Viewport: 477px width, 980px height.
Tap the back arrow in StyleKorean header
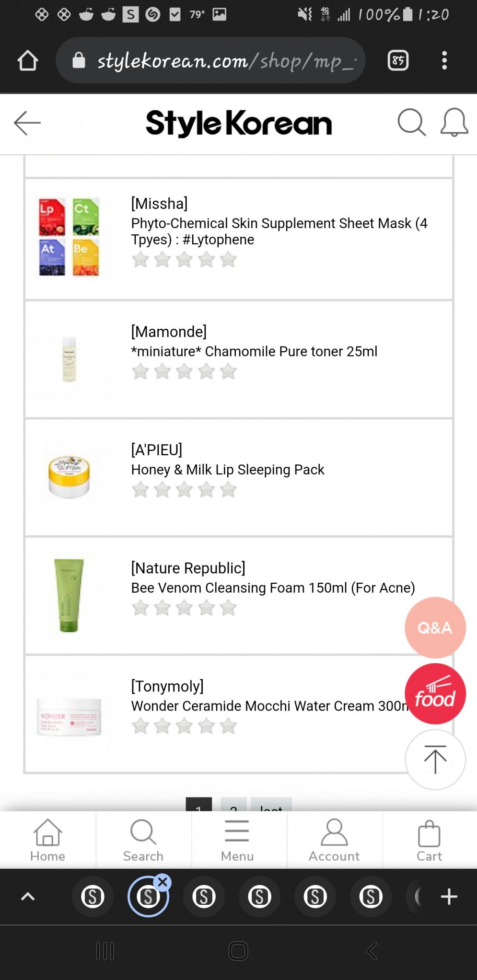click(27, 123)
